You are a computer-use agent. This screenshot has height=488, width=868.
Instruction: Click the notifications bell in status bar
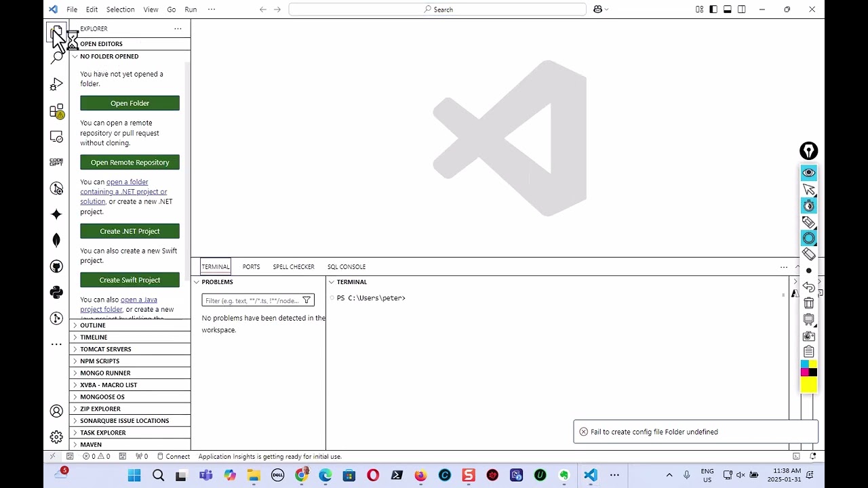point(812,457)
